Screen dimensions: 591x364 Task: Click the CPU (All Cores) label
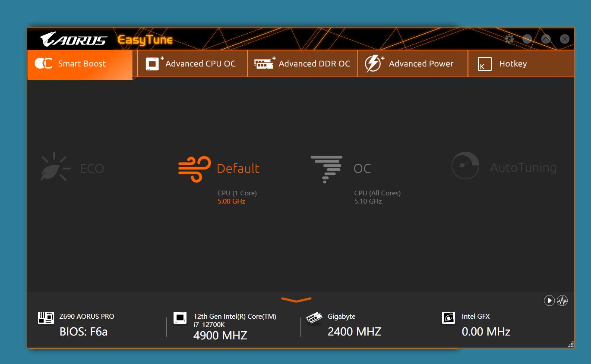point(377,193)
